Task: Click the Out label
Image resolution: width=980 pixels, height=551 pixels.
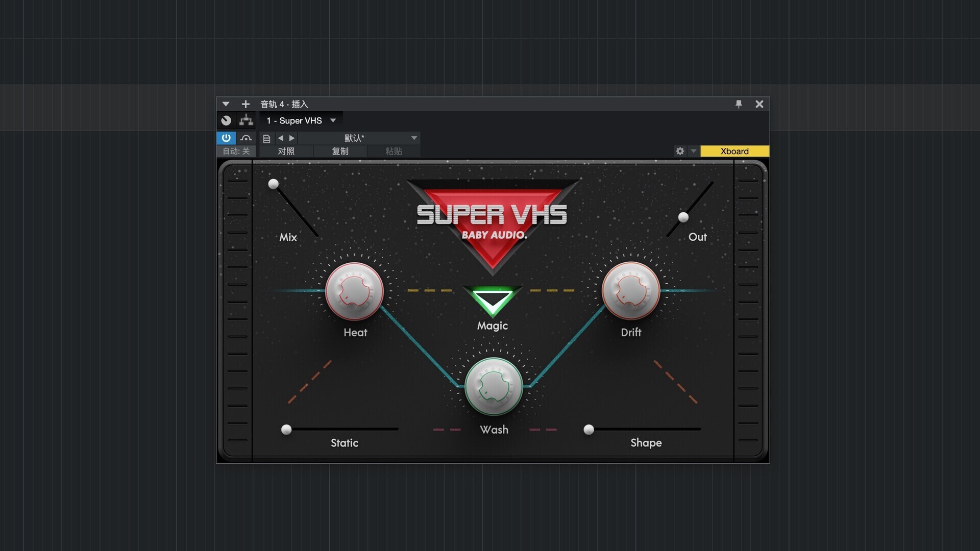Action: 698,237
